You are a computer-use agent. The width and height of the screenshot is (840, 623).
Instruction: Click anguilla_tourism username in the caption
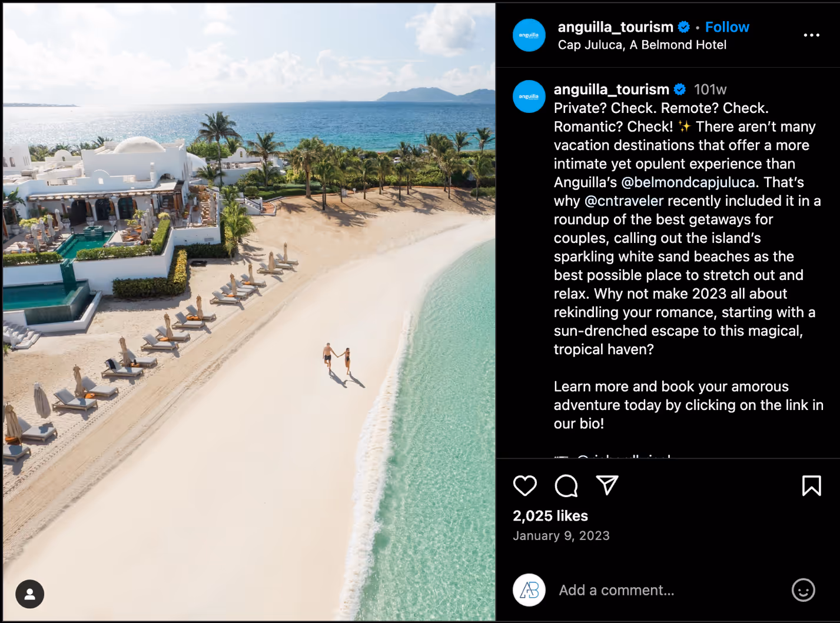click(x=611, y=89)
